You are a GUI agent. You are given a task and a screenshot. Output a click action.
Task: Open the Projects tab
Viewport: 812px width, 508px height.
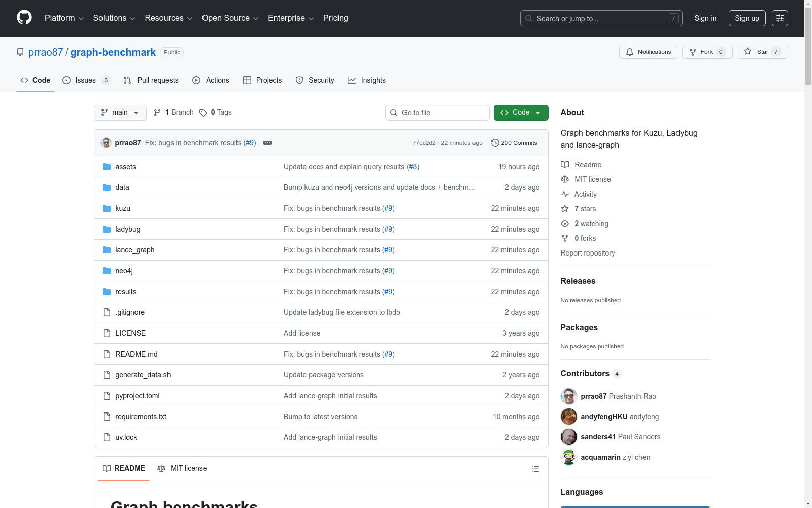pyautogui.click(x=262, y=80)
